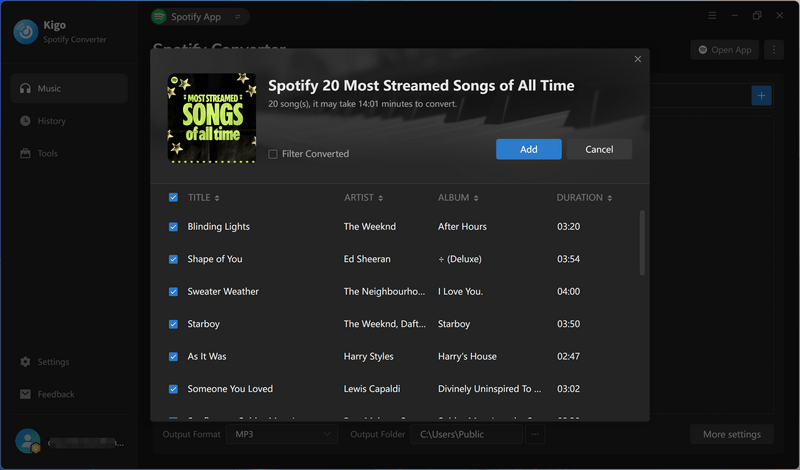Click the gear Settings icon
Screen dimensions: 800x470
(25, 362)
